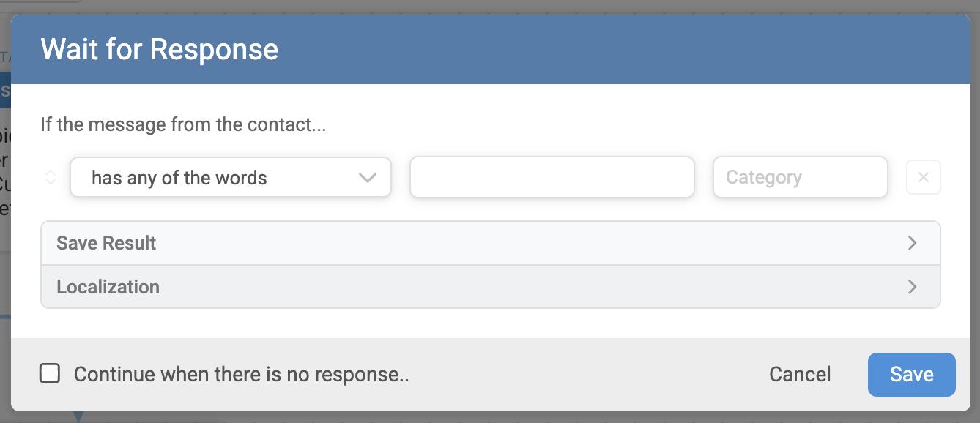Click the "If the message from the contact..." text
Viewport: 980px width, 423px height.
183,124
